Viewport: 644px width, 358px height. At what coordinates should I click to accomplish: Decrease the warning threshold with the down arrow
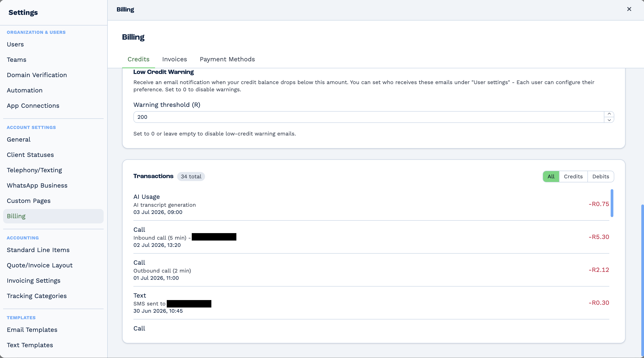point(609,120)
